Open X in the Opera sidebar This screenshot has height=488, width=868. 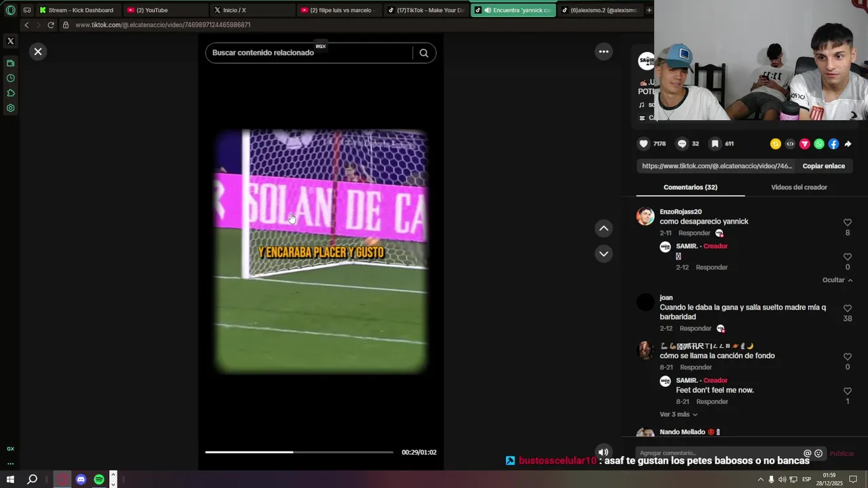coord(10,41)
